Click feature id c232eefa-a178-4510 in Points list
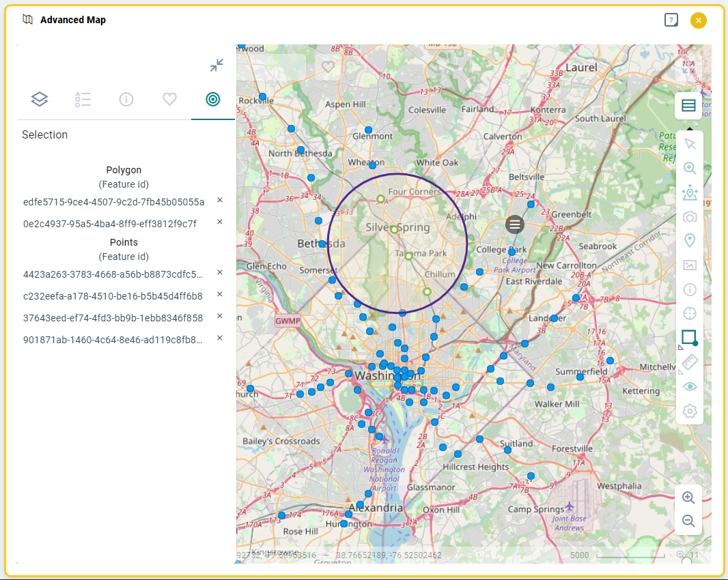 (x=113, y=296)
